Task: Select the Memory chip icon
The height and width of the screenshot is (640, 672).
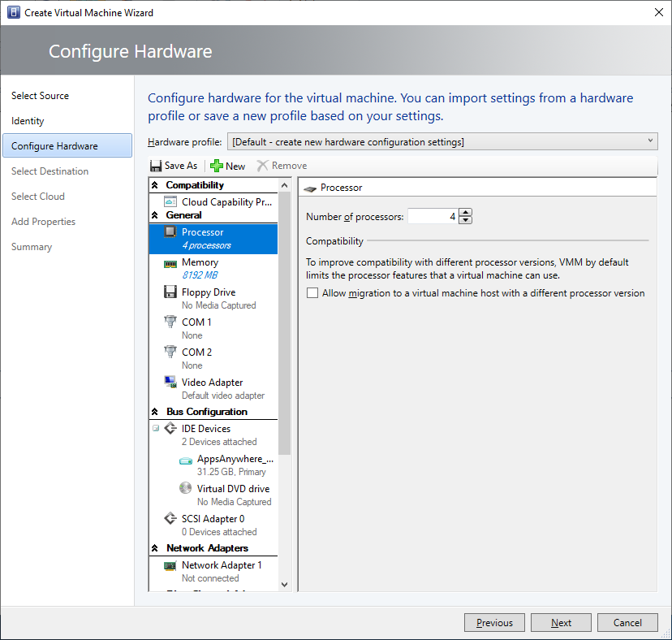Action: (170, 263)
